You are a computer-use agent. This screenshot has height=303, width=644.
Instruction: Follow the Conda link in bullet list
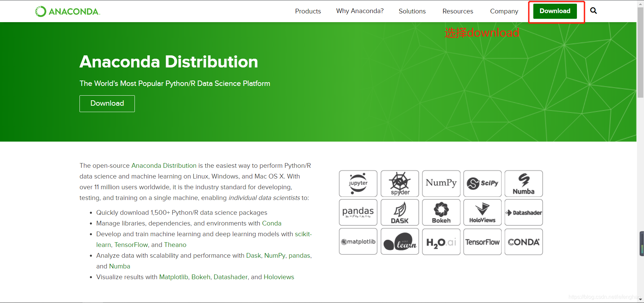(272, 223)
